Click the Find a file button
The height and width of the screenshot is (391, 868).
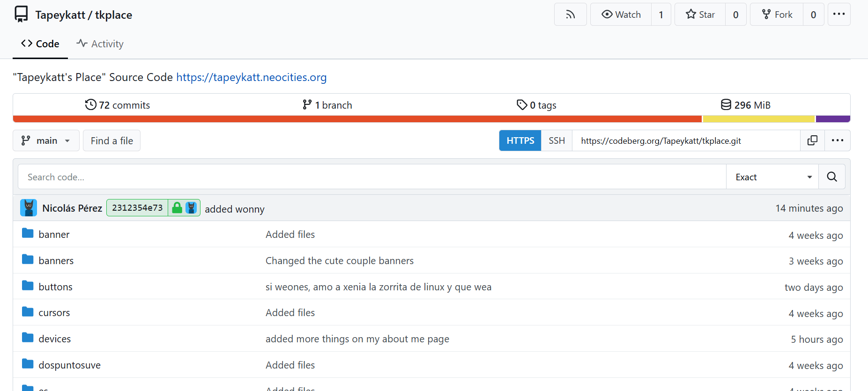[x=111, y=140]
